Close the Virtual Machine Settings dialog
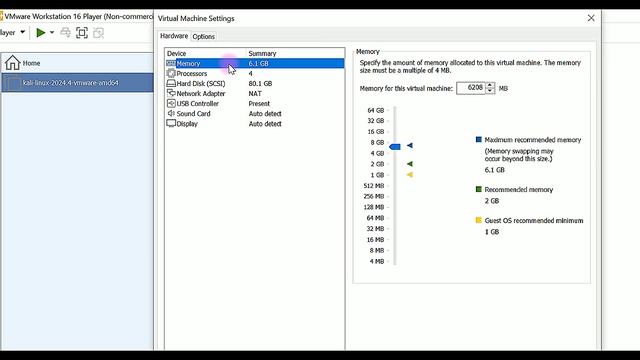This screenshot has height=360, width=640. click(x=591, y=18)
